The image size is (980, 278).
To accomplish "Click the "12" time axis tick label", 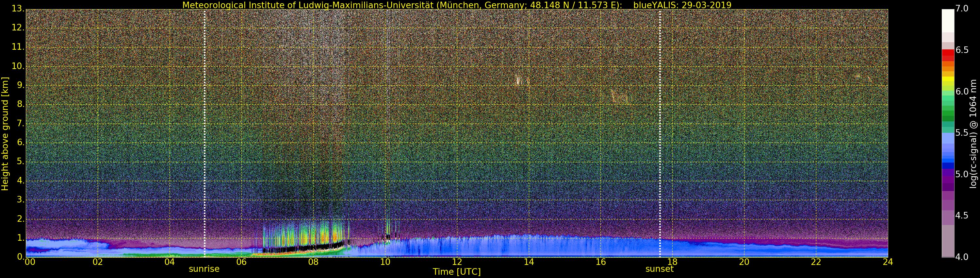I will (457, 262).
